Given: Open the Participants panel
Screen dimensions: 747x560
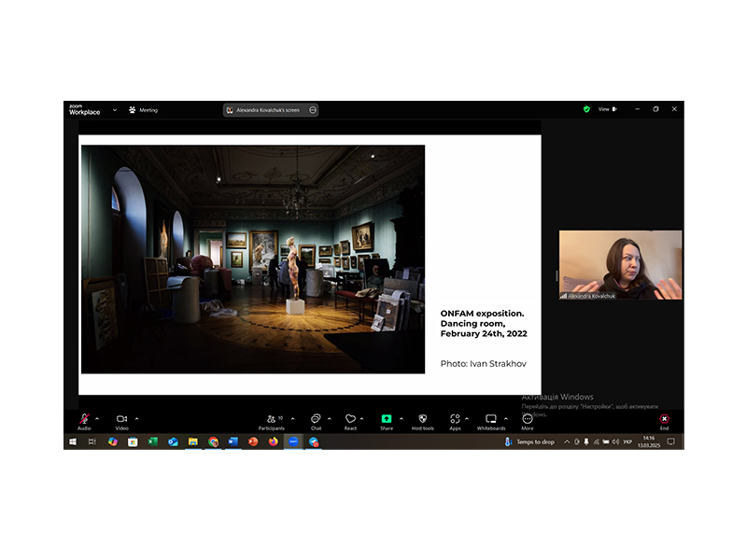Looking at the screenshot, I should [x=274, y=419].
